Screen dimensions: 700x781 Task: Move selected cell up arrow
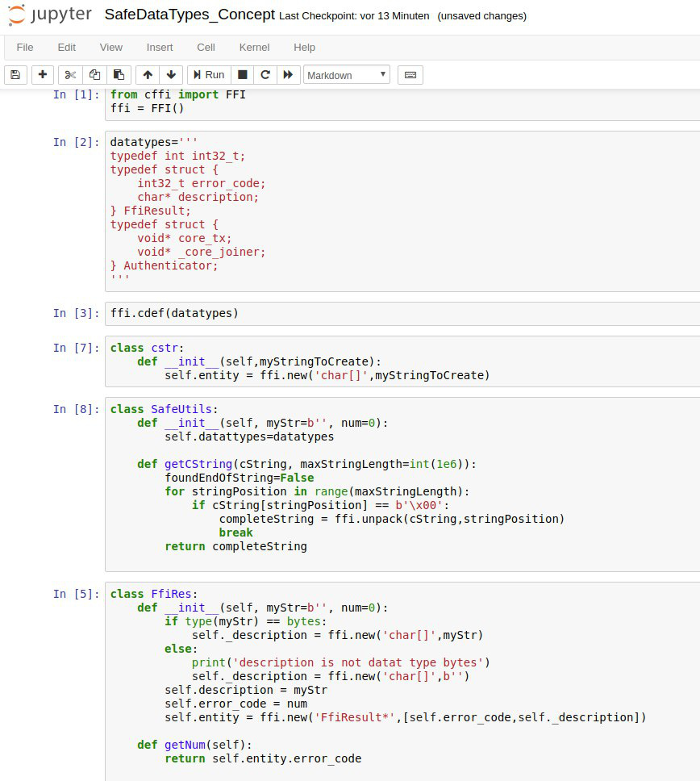click(148, 75)
